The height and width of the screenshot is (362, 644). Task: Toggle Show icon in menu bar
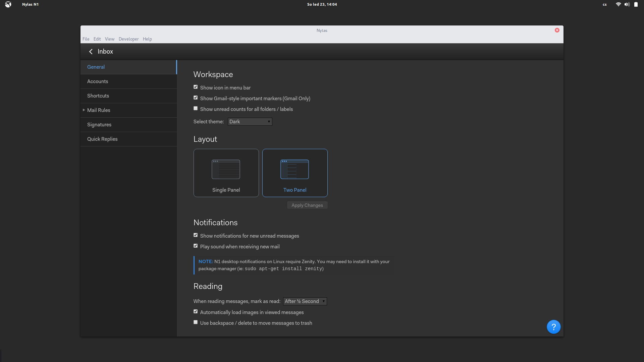(x=196, y=87)
